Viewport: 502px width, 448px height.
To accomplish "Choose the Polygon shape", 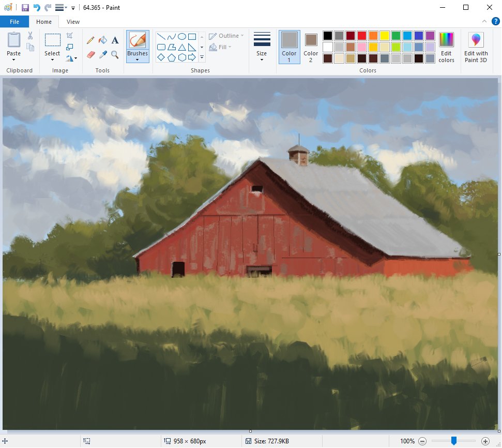I will click(172, 47).
